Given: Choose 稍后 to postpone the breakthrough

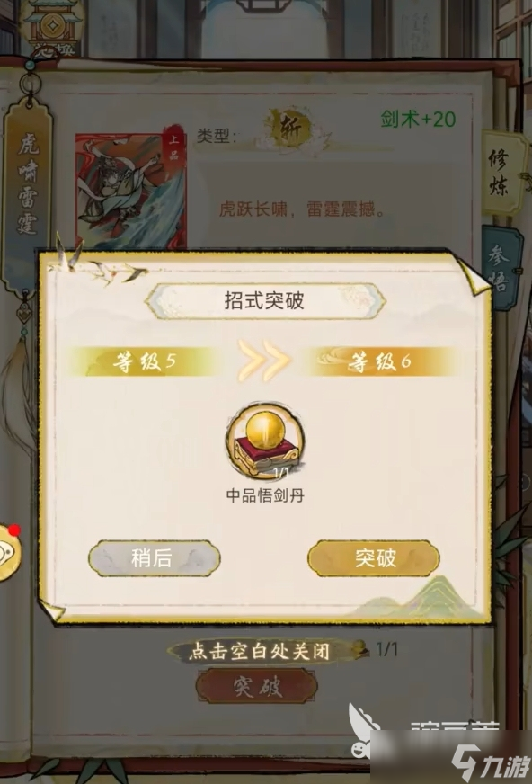Looking at the screenshot, I should pyautogui.click(x=155, y=557).
